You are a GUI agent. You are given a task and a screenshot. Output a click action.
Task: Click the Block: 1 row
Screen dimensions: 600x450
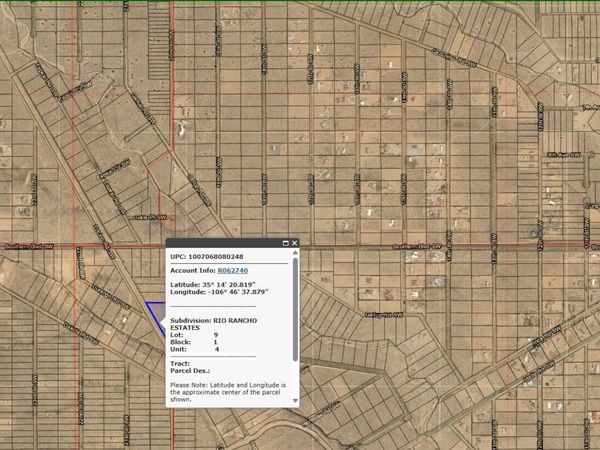pyautogui.click(x=194, y=342)
